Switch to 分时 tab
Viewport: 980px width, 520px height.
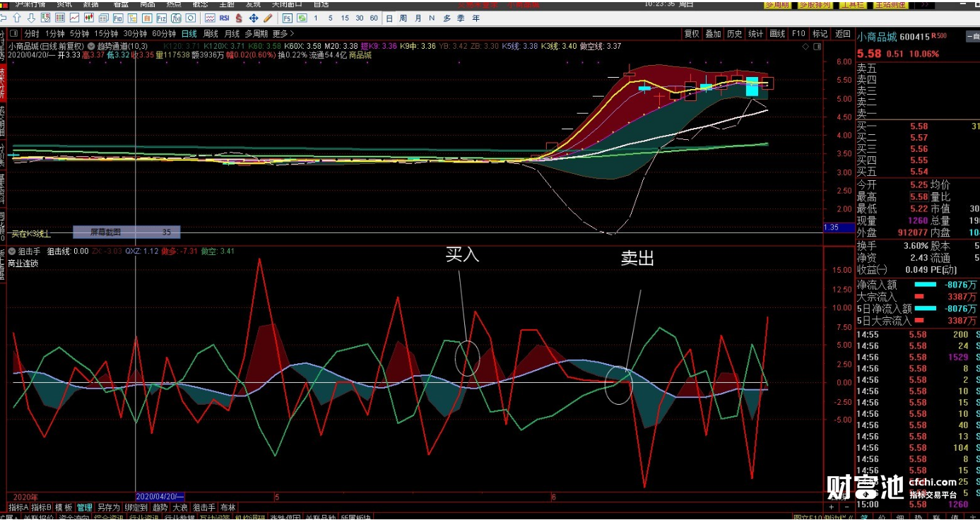pos(31,33)
